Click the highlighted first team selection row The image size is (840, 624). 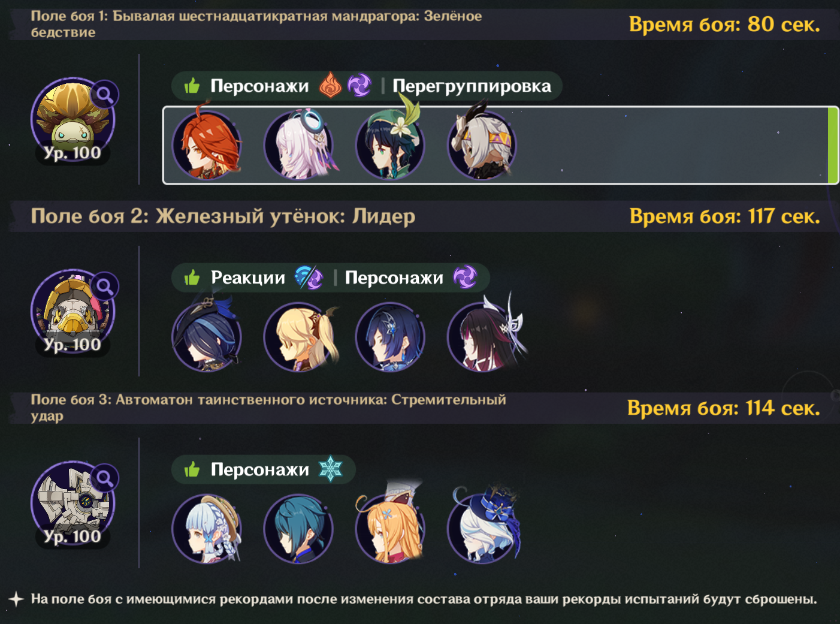(x=500, y=145)
